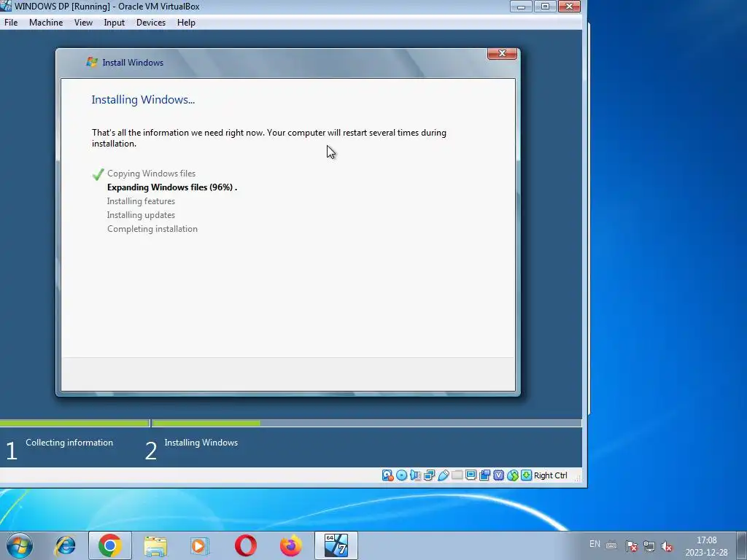Close the Install Windows dialog
Image resolution: width=747 pixels, height=560 pixels.
click(x=502, y=53)
